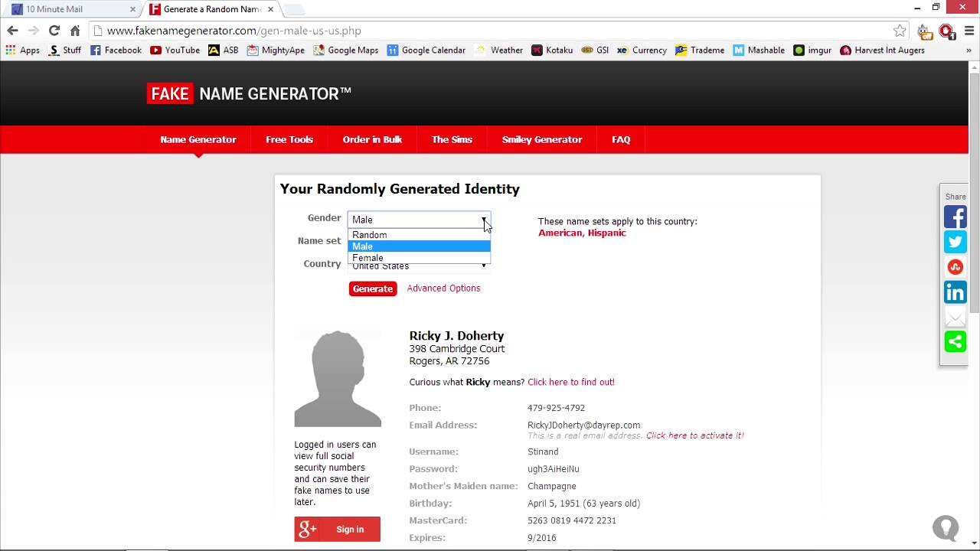Close the Generate a Random Name tab
Viewport: 980px width, 551px height.
(x=270, y=9)
